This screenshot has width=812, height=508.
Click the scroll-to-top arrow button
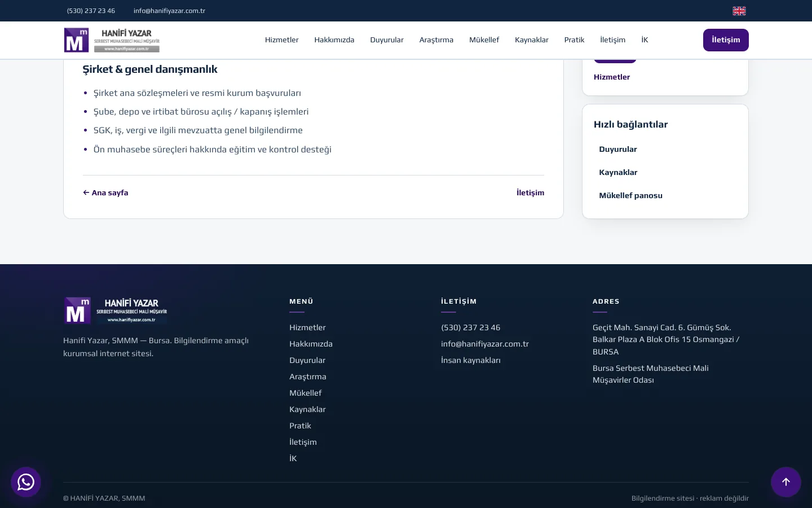[x=786, y=482]
